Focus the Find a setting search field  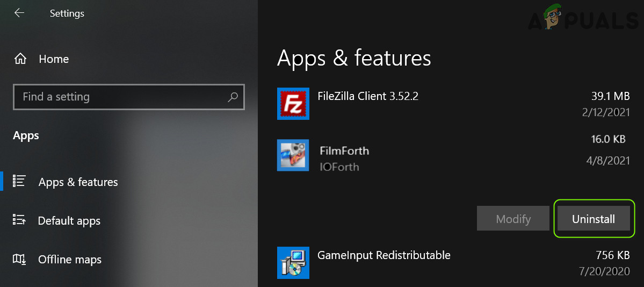(129, 97)
